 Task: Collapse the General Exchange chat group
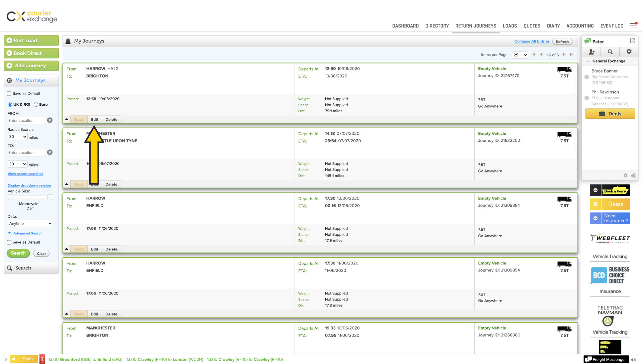click(x=588, y=61)
